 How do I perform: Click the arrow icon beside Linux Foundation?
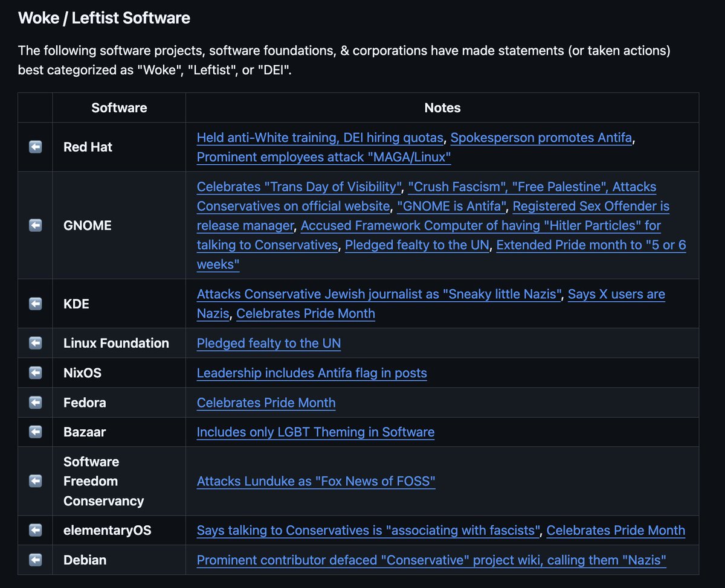click(35, 343)
